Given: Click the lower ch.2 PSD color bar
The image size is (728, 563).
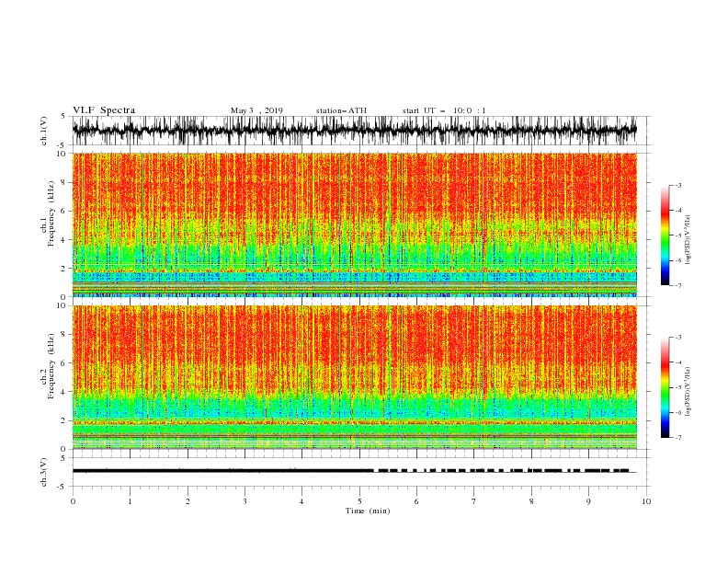Looking at the screenshot, I should 665,387.
